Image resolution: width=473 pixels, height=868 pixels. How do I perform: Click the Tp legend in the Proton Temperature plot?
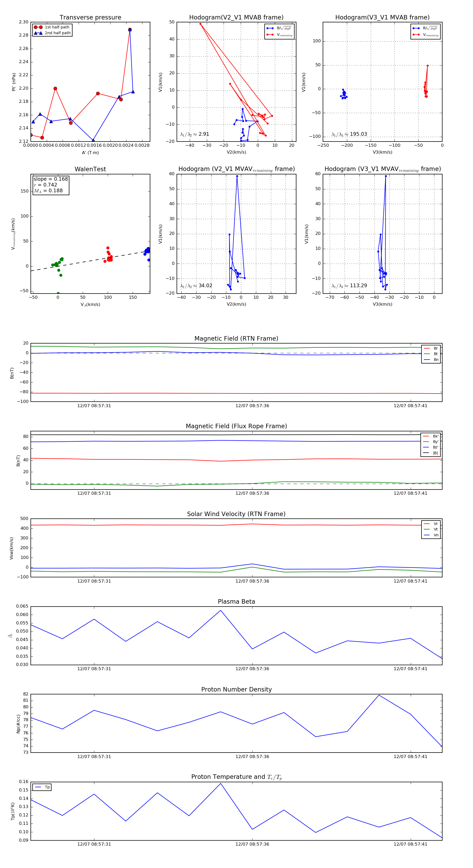tap(42, 787)
